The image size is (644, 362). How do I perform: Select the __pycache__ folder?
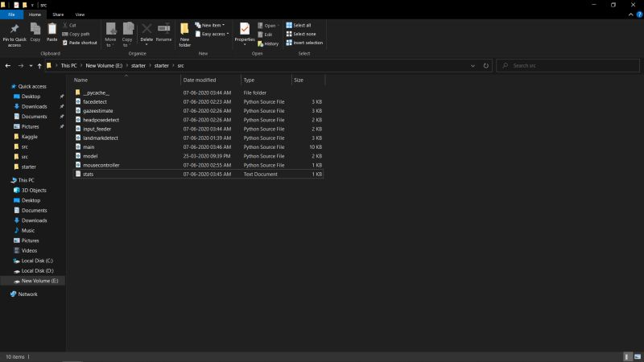point(198,93)
